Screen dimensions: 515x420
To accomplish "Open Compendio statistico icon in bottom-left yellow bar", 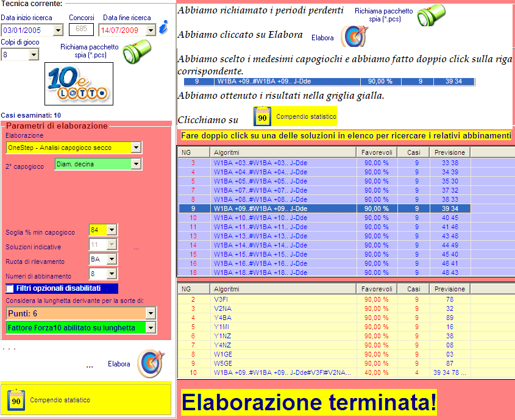I will coord(16,400).
